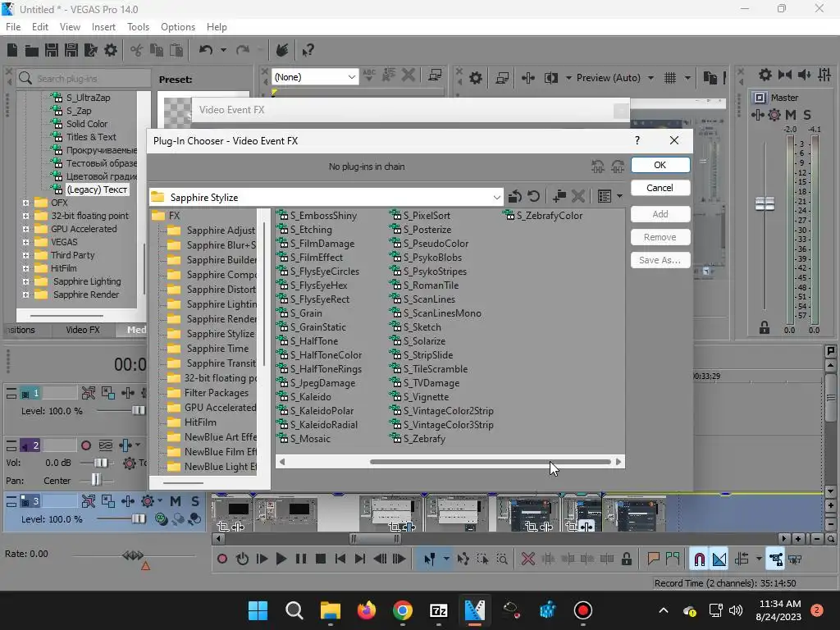Mute track 3 with M button
The height and width of the screenshot is (630, 840).
click(176, 501)
